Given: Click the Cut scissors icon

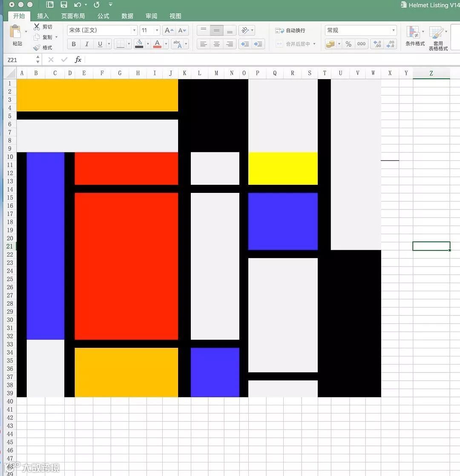Looking at the screenshot, I should (x=37, y=27).
